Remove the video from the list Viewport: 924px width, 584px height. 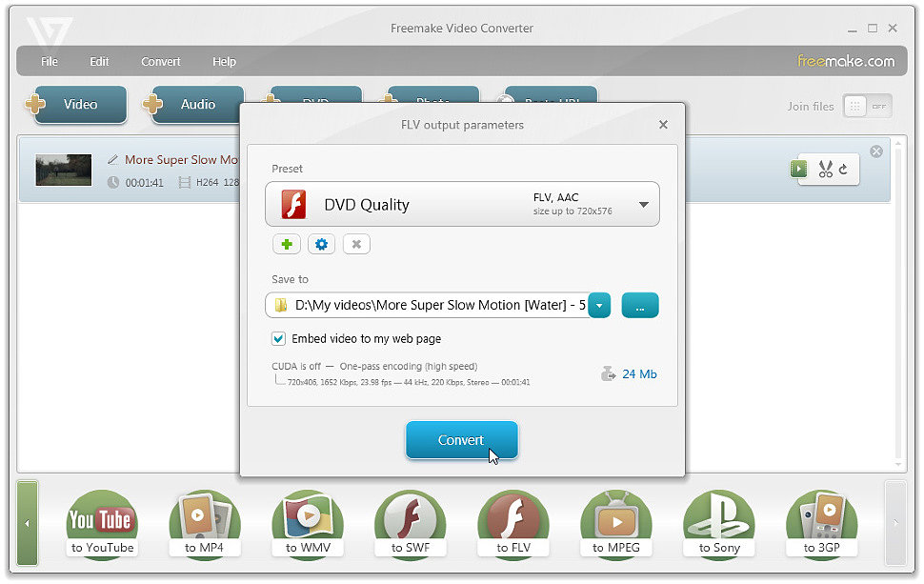click(x=876, y=151)
